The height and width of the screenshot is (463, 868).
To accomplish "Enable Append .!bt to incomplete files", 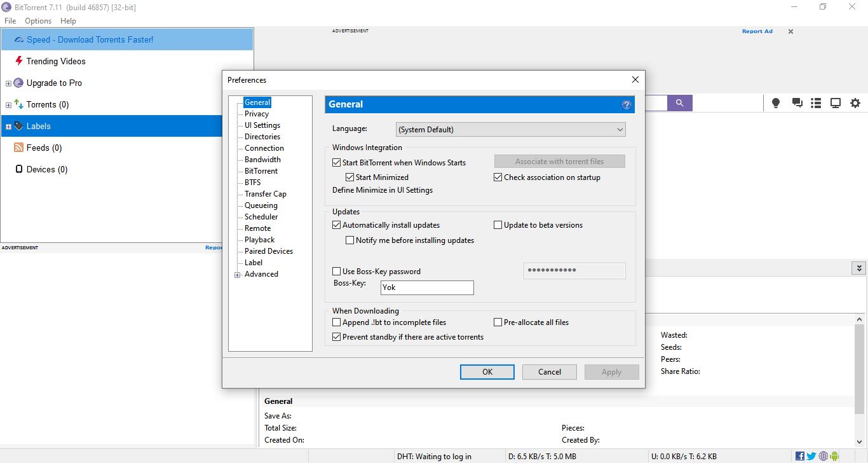I will [337, 322].
